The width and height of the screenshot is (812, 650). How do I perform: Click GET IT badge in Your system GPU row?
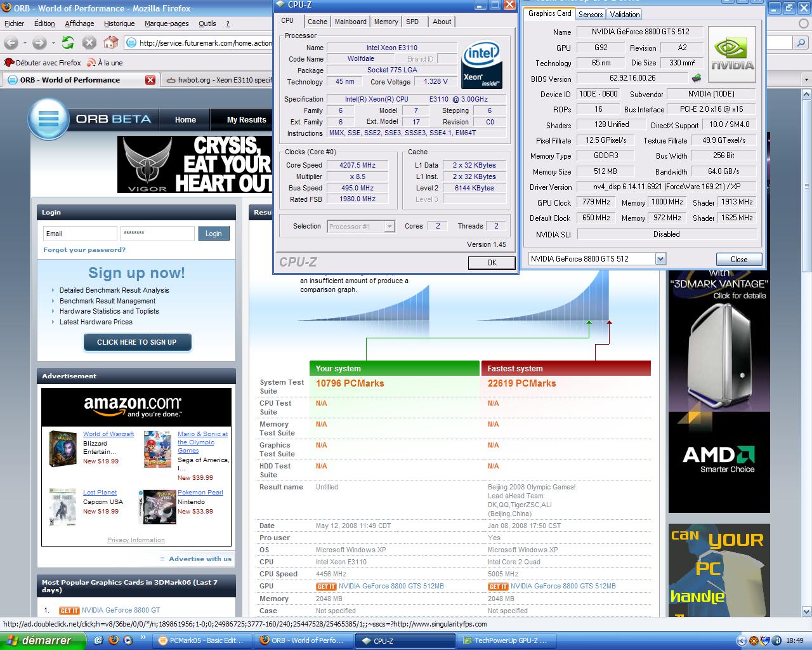pyautogui.click(x=326, y=587)
